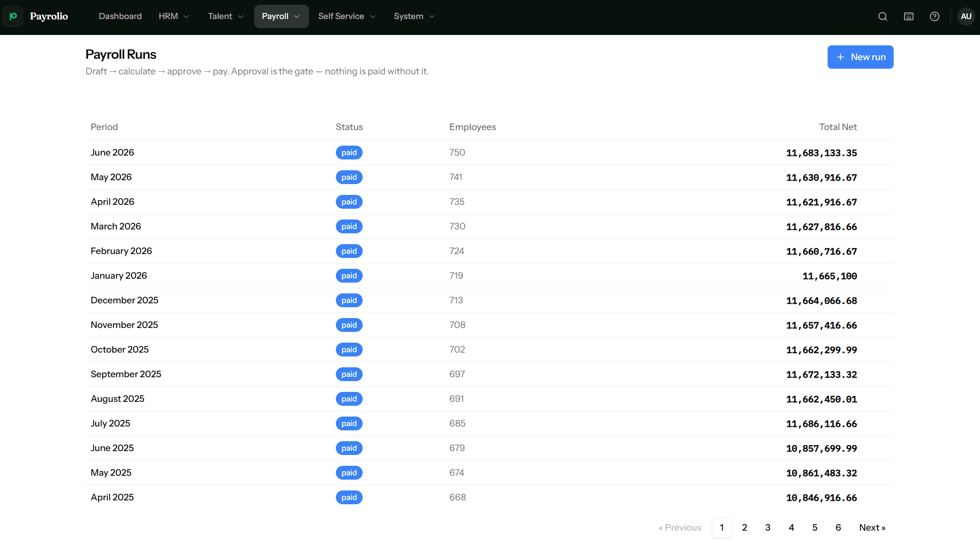Create a New run
The image size is (980, 541).
click(x=860, y=57)
